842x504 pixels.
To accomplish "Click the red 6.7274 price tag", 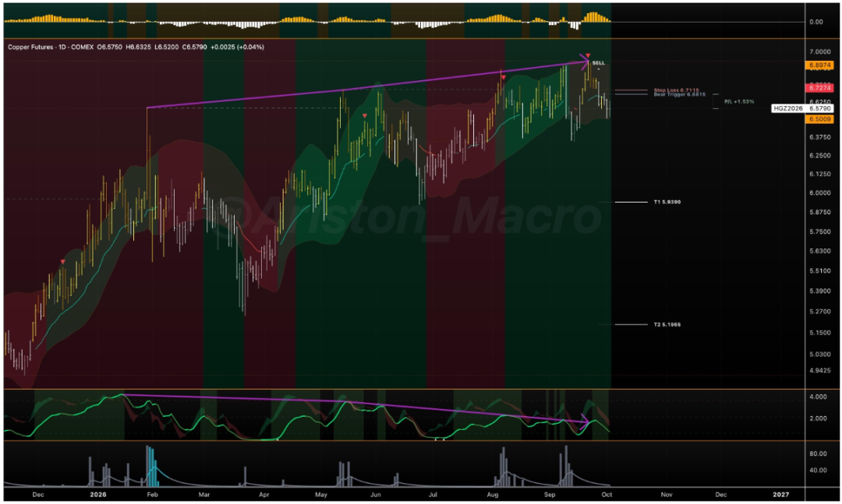I will pos(819,87).
